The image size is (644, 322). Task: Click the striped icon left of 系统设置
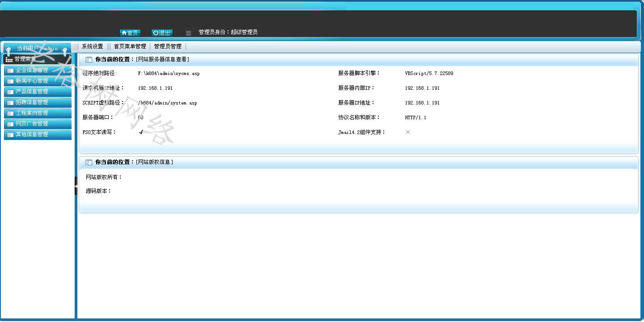[x=75, y=46]
